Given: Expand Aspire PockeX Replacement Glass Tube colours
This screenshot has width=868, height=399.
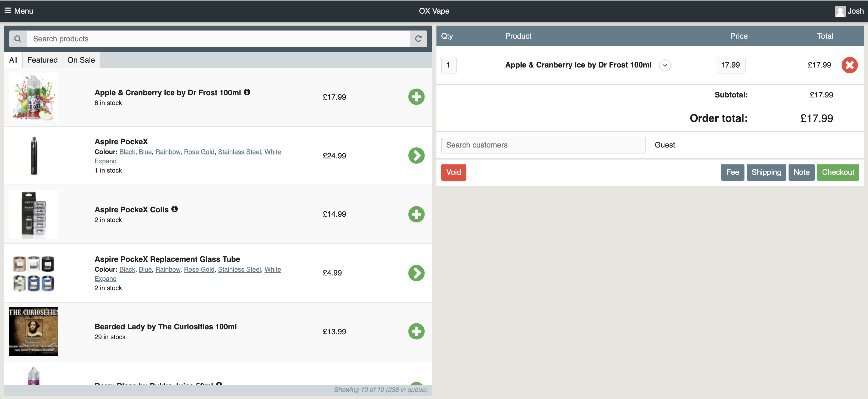Looking at the screenshot, I should [106, 279].
